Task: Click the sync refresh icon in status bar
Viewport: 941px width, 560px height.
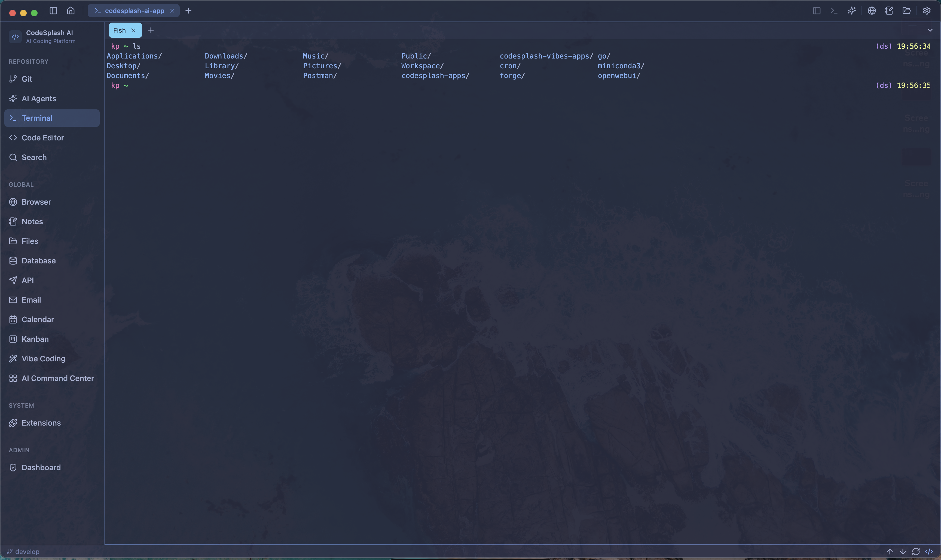Action: click(916, 551)
